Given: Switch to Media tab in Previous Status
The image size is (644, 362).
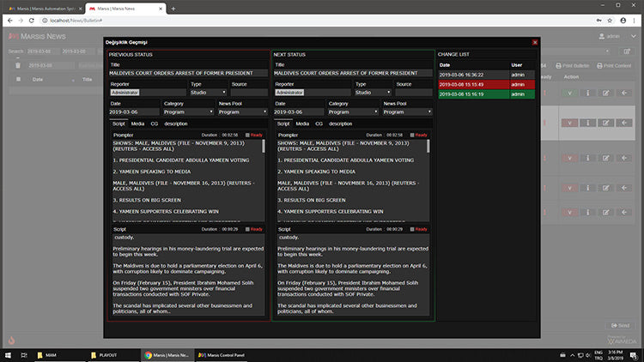Looking at the screenshot, I should pos(137,124).
